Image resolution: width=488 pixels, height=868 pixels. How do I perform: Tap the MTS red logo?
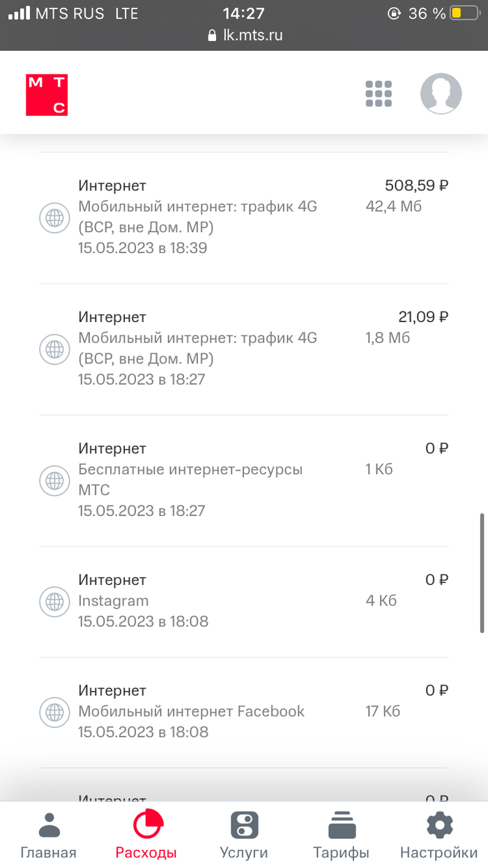47,95
